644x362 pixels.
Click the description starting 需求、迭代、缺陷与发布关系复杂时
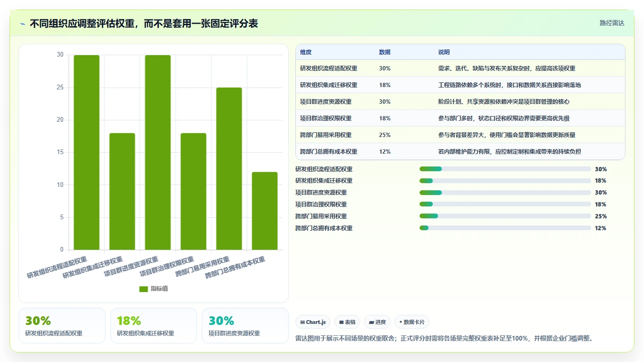(x=507, y=68)
